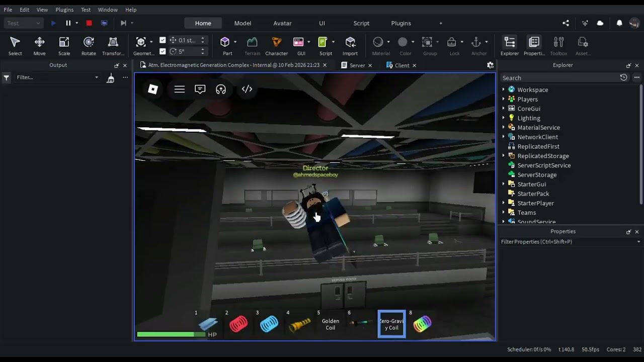Switch to the Client view tab
The height and width of the screenshot is (362, 644).
point(401,65)
